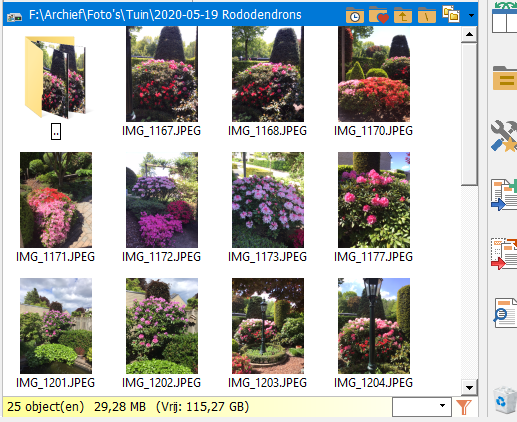Click the copy files icon with blue arrow

[504, 195]
